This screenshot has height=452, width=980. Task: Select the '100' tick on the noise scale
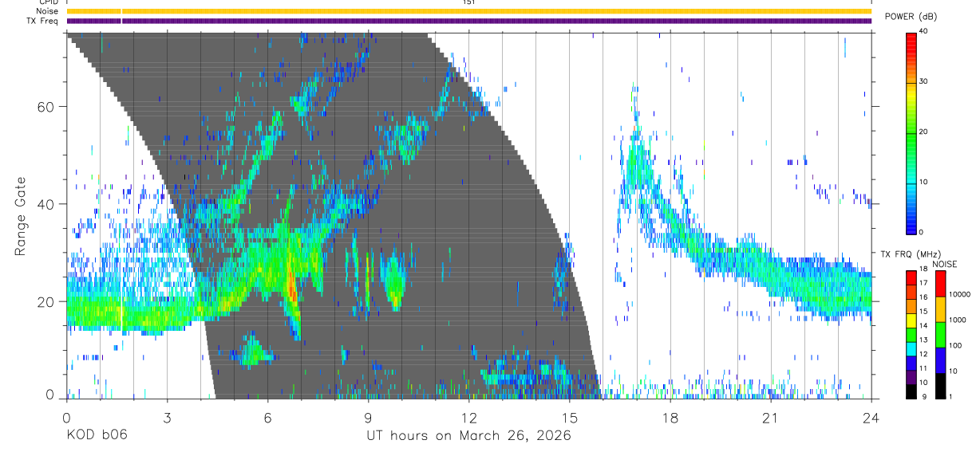click(x=954, y=345)
